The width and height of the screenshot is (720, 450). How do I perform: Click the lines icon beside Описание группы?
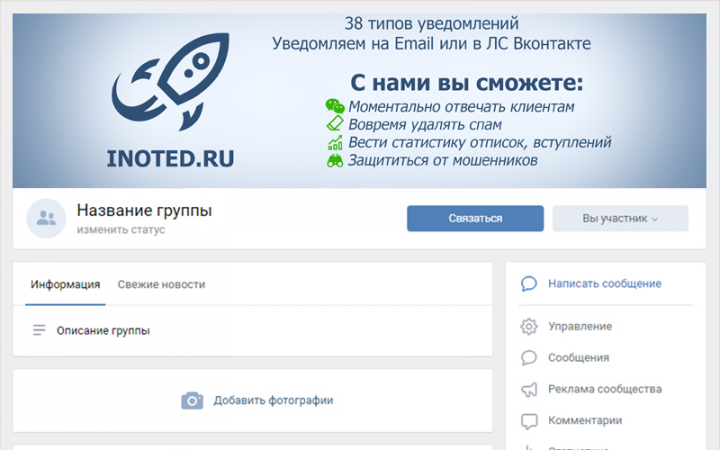click(x=39, y=330)
